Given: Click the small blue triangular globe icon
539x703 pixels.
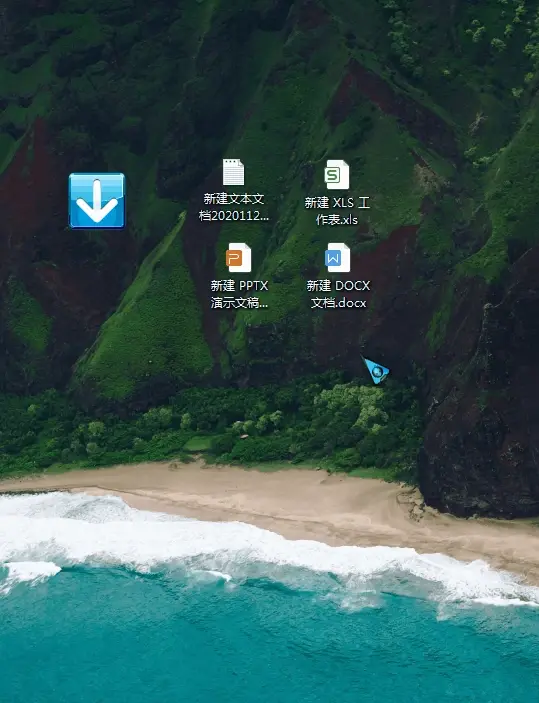Looking at the screenshot, I should pyautogui.click(x=376, y=370).
